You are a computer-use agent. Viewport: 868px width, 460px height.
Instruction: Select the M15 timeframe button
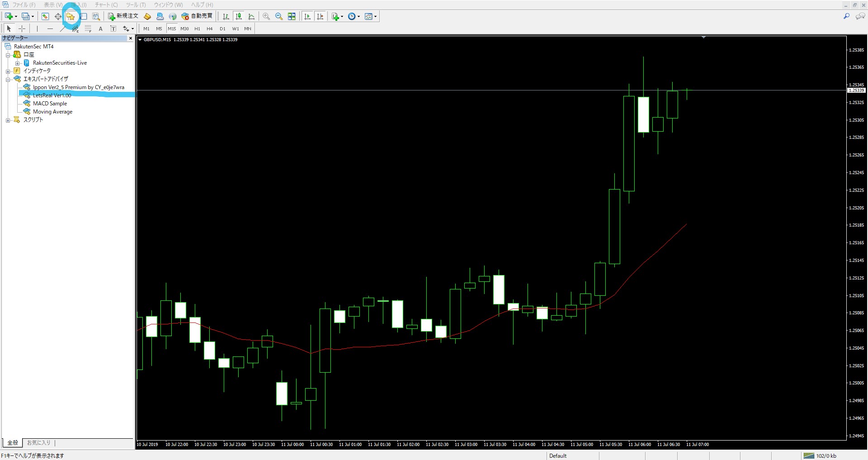172,28
